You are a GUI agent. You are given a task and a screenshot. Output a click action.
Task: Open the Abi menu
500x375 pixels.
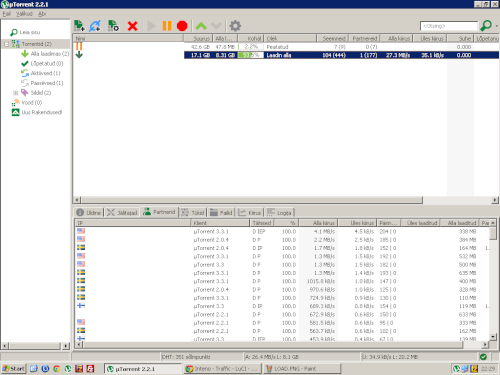click(42, 14)
